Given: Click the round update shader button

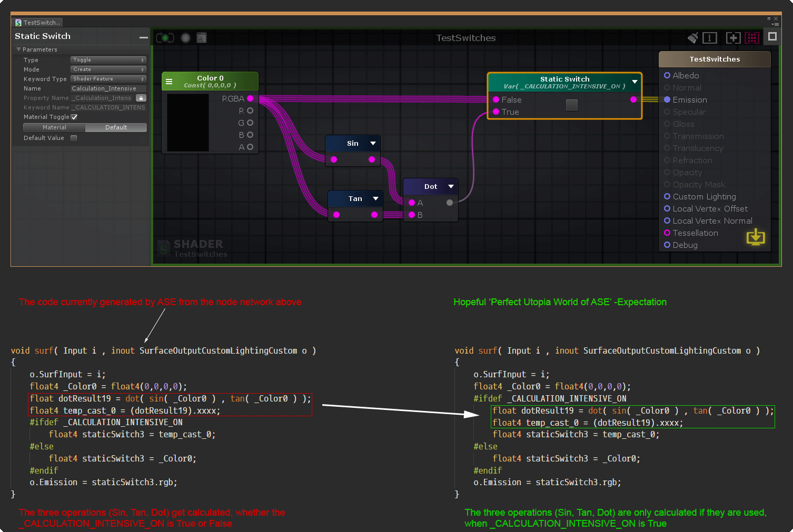Looking at the screenshot, I should click(x=185, y=38).
